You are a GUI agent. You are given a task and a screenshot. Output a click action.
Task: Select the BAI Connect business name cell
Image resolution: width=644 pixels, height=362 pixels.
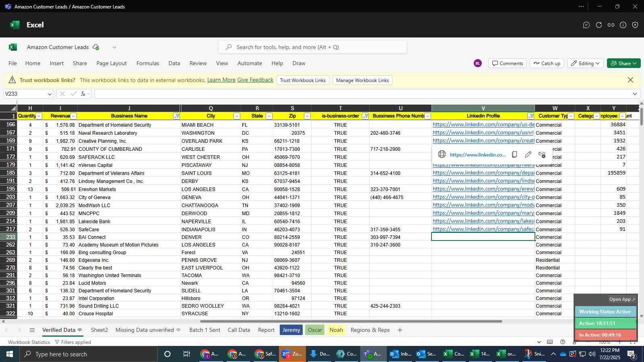[x=129, y=237]
